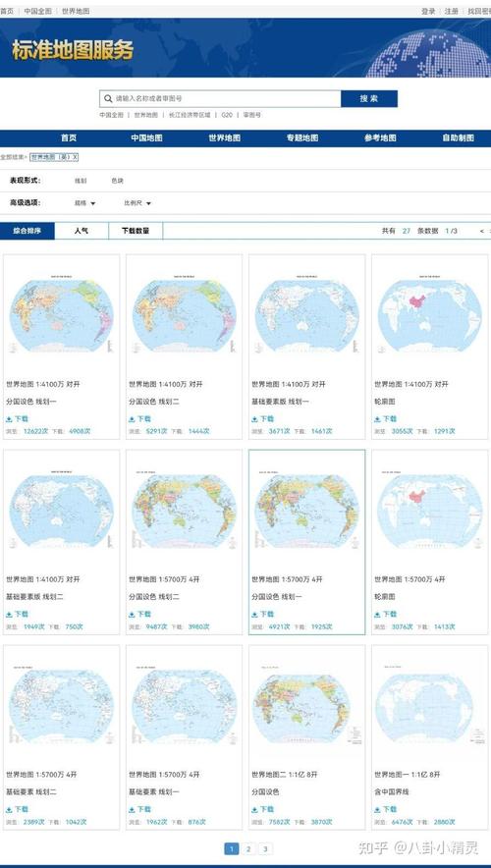The image size is (491, 868).
Task: Download the 1:4100万 分国设色 线划二 map
Action: [x=139, y=419]
